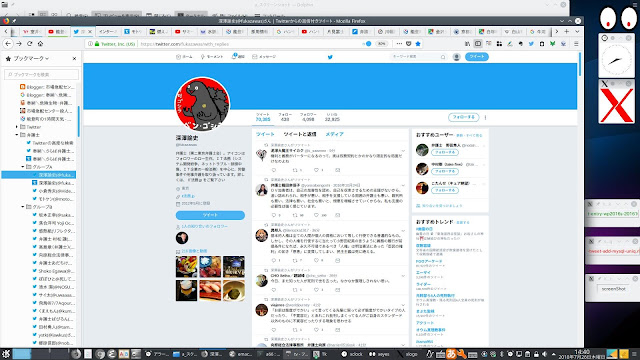Click the Pocket save icon in address bar

pos(409,44)
